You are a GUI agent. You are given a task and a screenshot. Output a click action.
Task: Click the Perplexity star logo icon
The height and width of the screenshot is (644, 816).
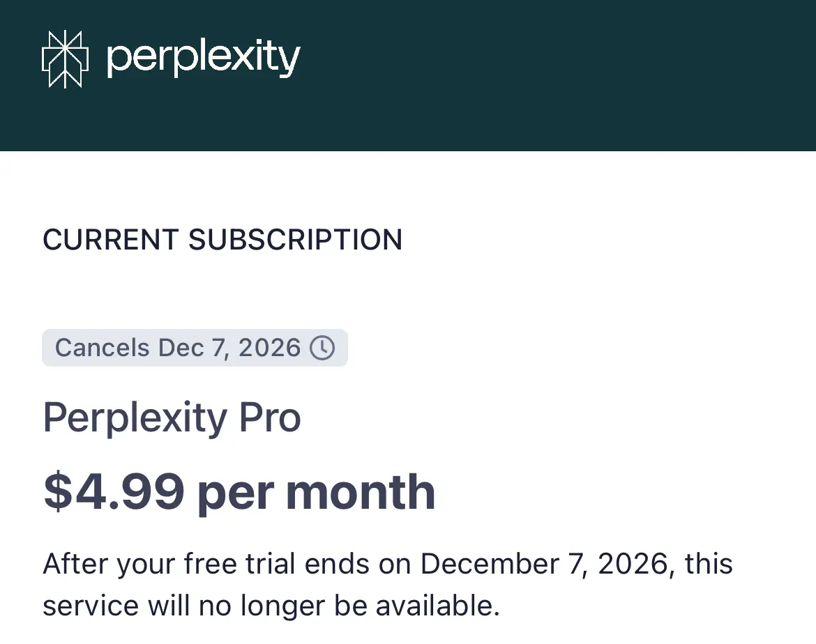coord(65,59)
